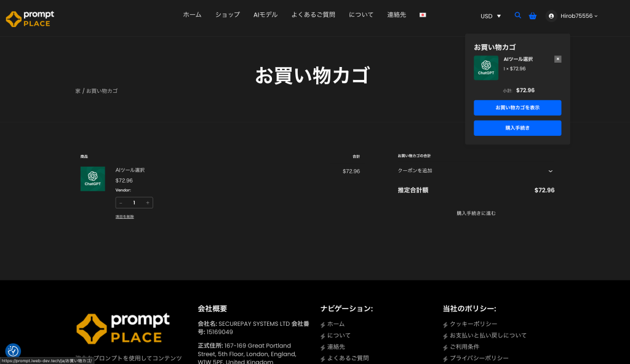The height and width of the screenshot is (364, 630).
Task: Click the blue 購入手続き button
Action: click(517, 128)
